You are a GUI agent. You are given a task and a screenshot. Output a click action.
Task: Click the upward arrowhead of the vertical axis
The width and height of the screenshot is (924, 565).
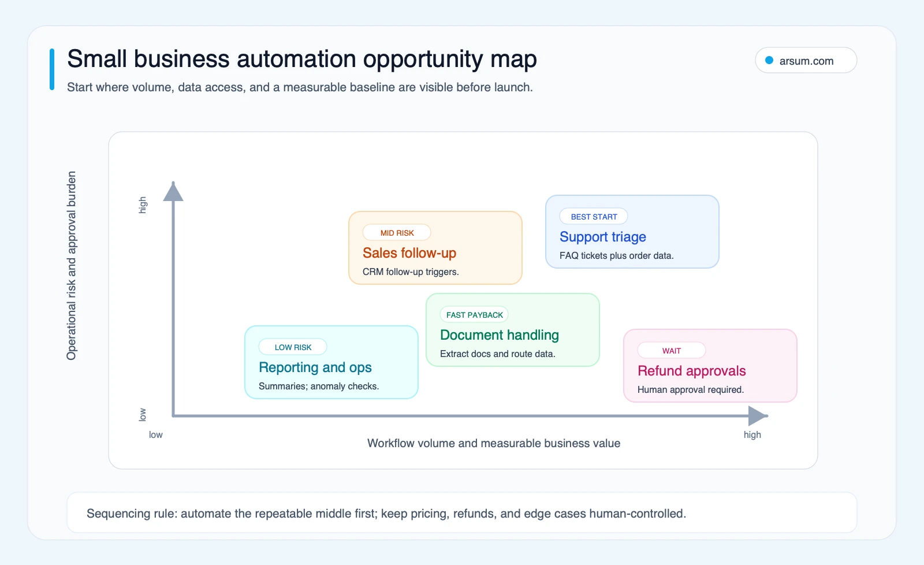pyautogui.click(x=173, y=192)
